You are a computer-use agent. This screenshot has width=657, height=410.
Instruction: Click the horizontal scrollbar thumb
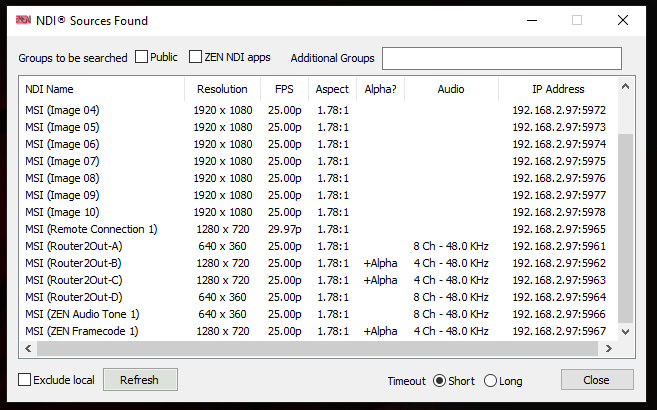click(x=317, y=348)
